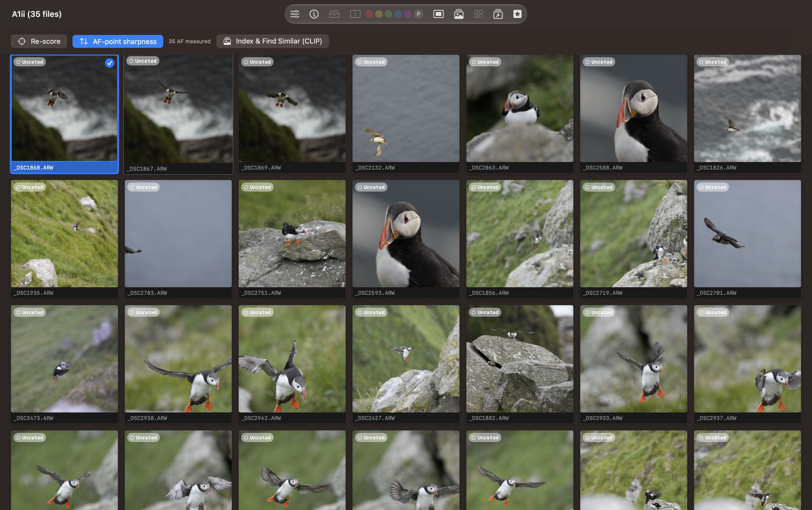Click the _DSC1935.ARW filename label
The width and height of the screenshot is (812, 510).
click(33, 293)
